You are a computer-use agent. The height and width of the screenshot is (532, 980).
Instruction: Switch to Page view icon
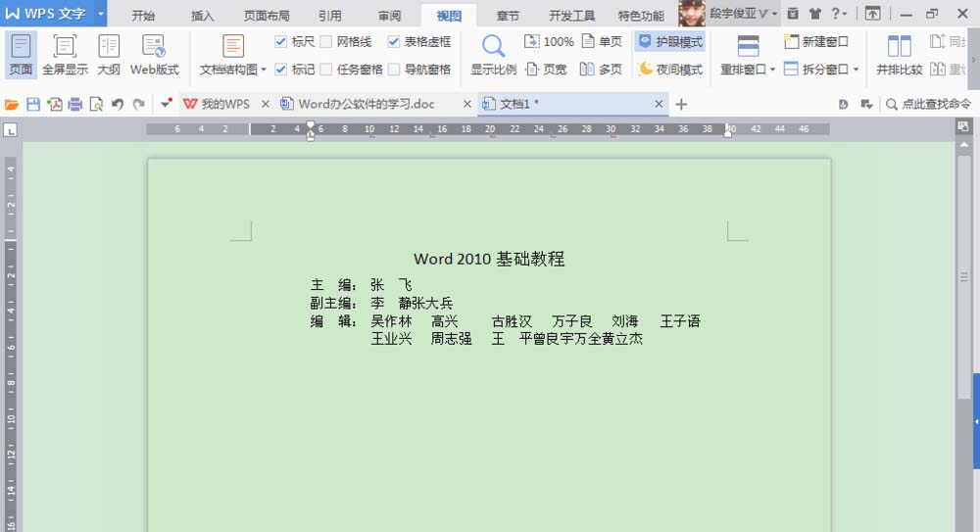coord(21,55)
